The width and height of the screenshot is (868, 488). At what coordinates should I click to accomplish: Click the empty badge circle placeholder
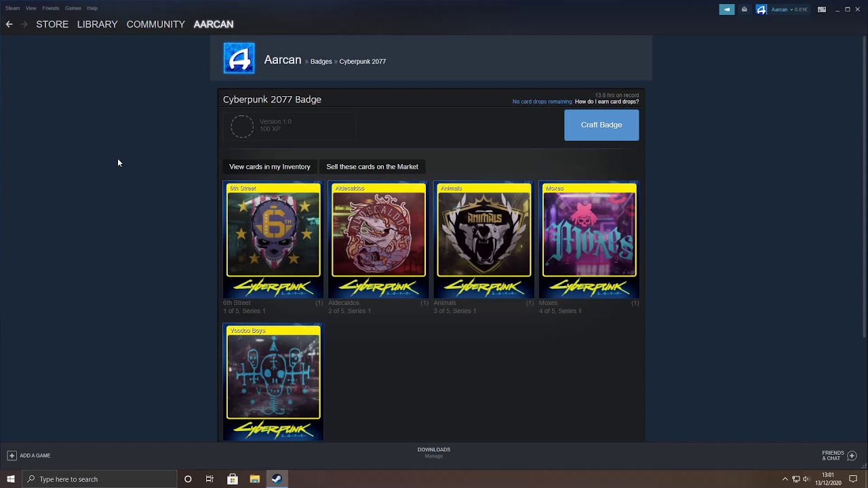pos(242,126)
